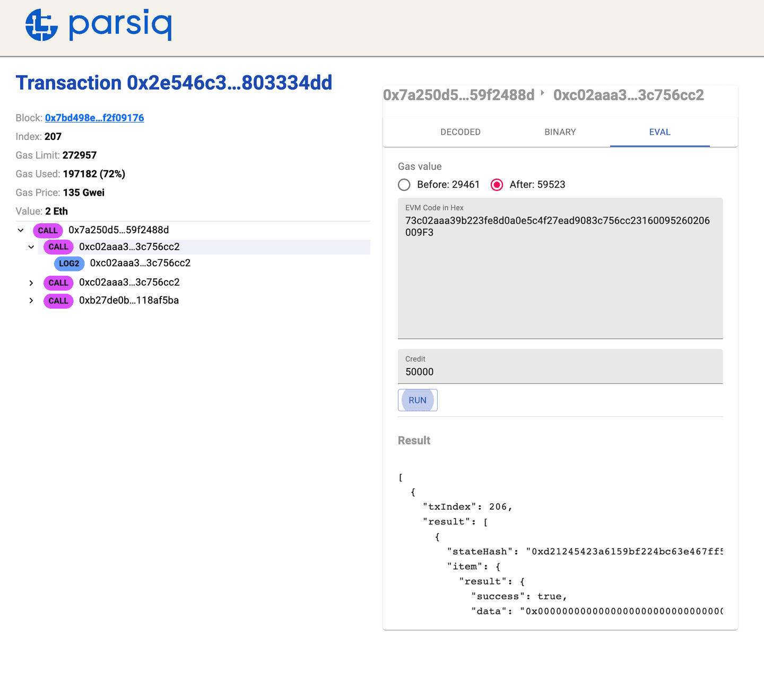Click the Parsiq logo icon
The height and width of the screenshot is (700, 764).
[x=41, y=25]
